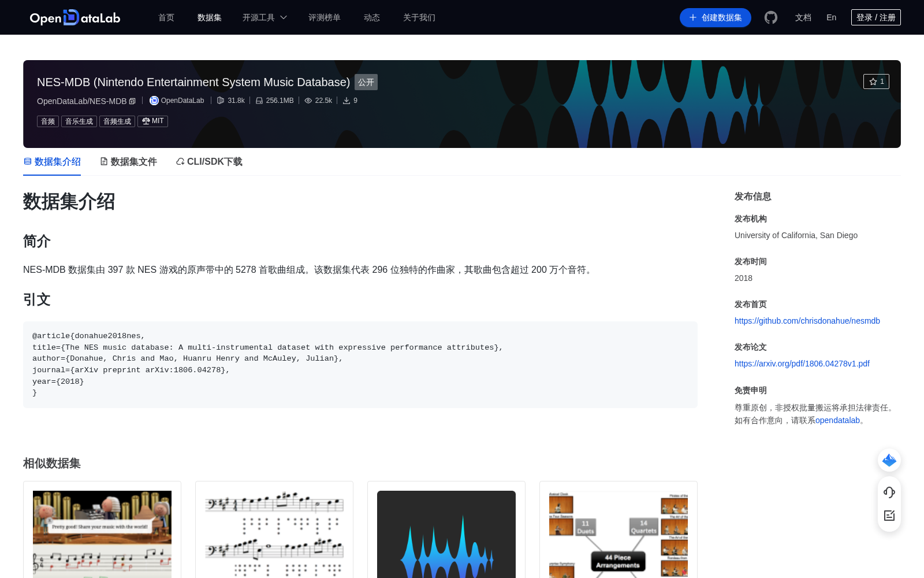Click the plus 创建数据集 button
Viewport: 924px width, 578px height.
click(x=715, y=17)
